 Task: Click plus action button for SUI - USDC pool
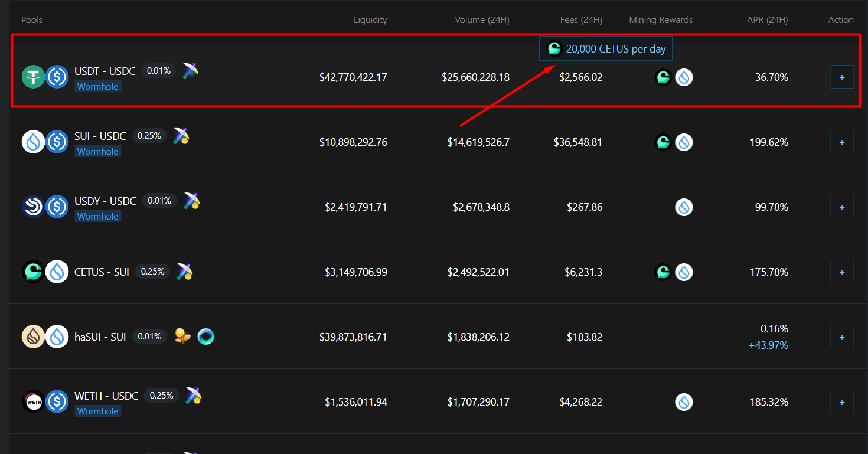pos(842,142)
